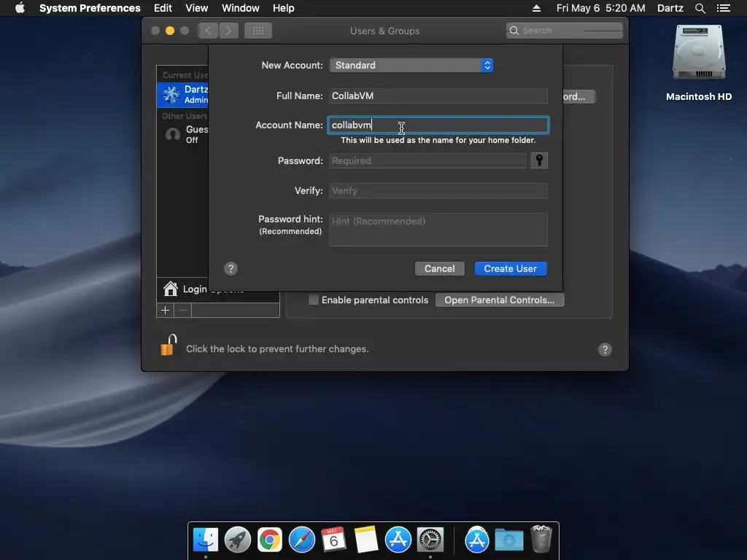This screenshot has width=747, height=560.
Task: Click the minimize yellow window button
Action: click(x=169, y=31)
